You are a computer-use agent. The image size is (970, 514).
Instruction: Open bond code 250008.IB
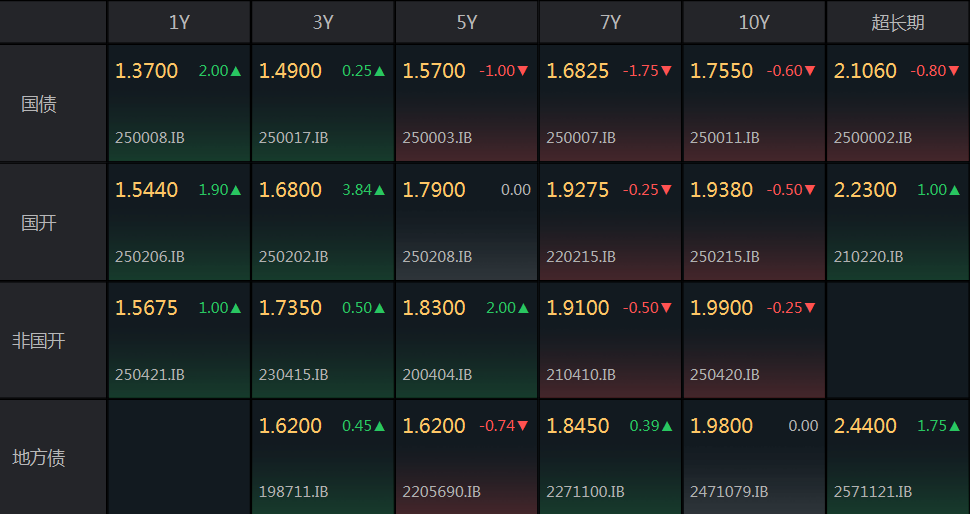click(x=150, y=138)
